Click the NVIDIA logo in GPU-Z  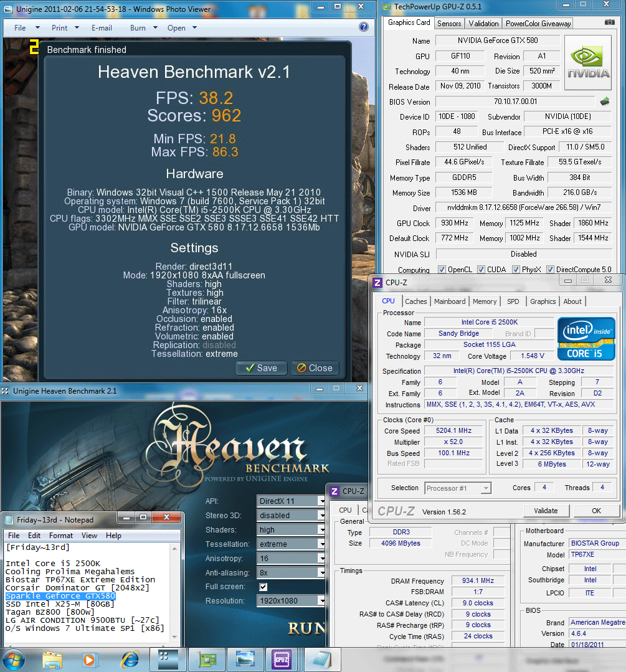tap(588, 62)
